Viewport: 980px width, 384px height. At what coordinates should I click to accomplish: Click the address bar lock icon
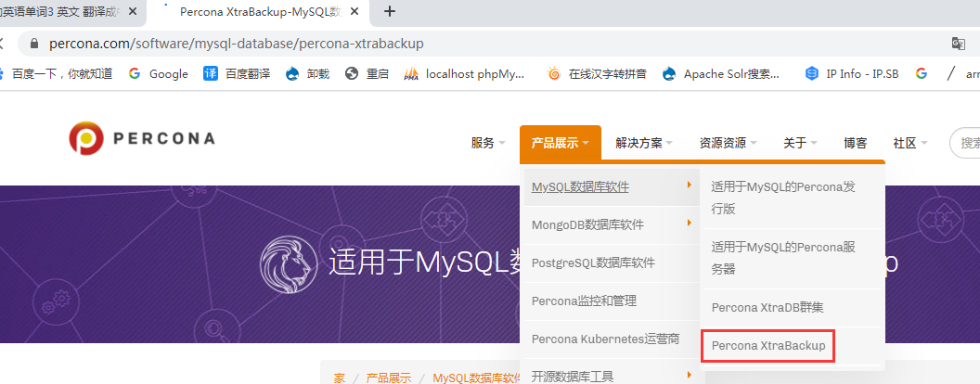coord(34,44)
